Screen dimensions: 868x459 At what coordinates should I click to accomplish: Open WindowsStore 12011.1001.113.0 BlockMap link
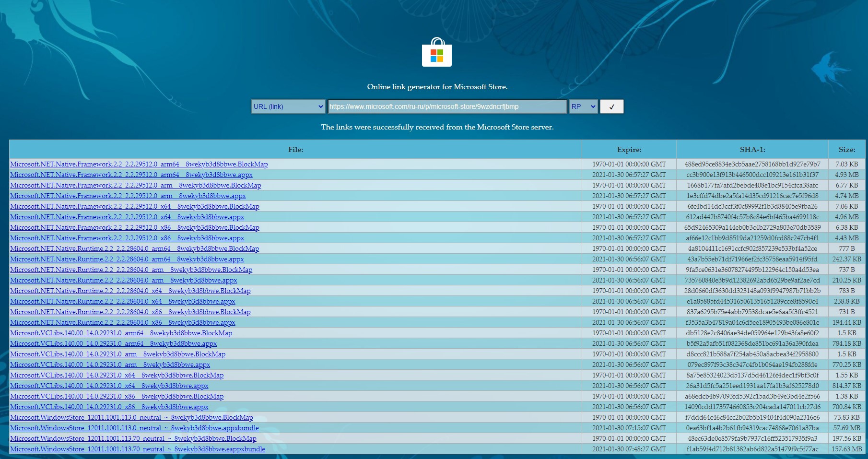click(131, 417)
